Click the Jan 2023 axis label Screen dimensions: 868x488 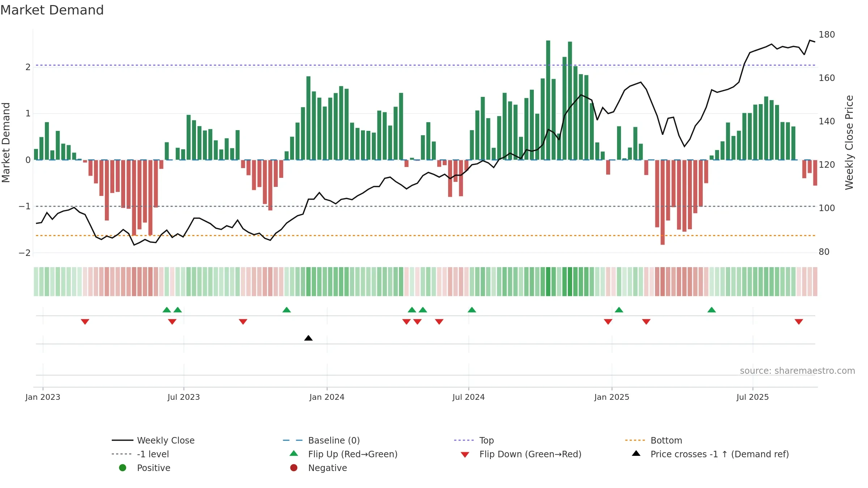(43, 397)
